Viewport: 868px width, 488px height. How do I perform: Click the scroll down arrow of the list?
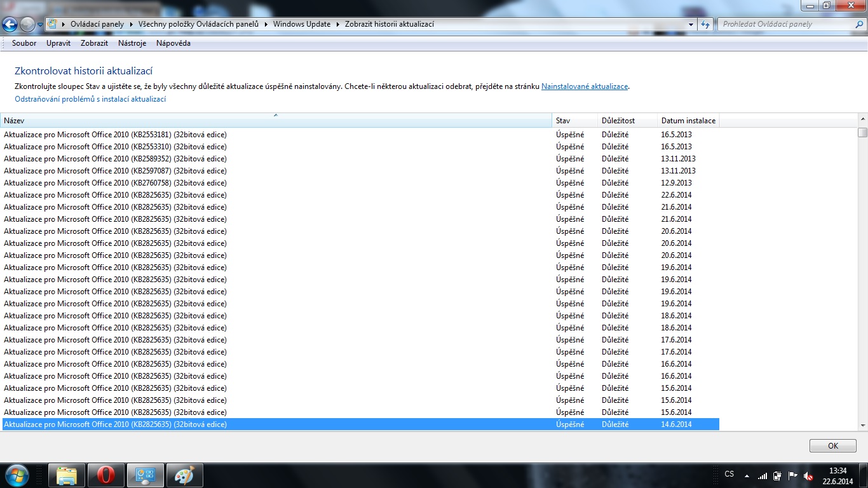coord(862,425)
